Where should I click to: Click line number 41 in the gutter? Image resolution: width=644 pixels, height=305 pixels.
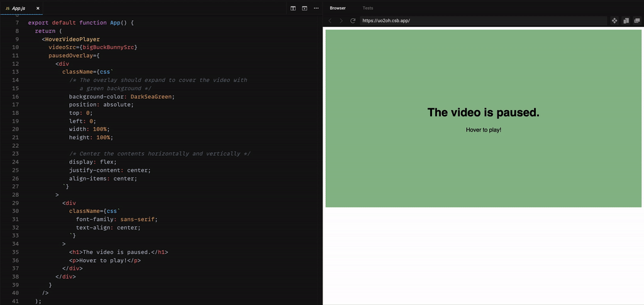tap(16, 301)
